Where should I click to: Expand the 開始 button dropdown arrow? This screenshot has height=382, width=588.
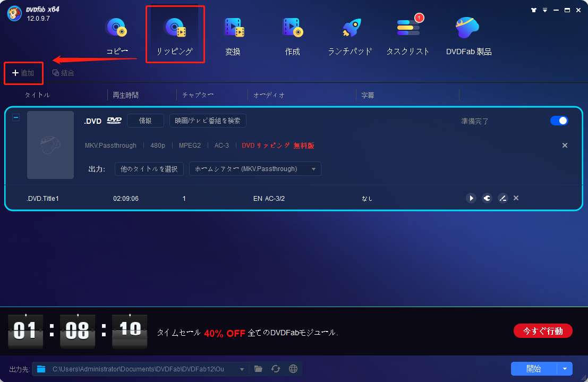click(565, 369)
